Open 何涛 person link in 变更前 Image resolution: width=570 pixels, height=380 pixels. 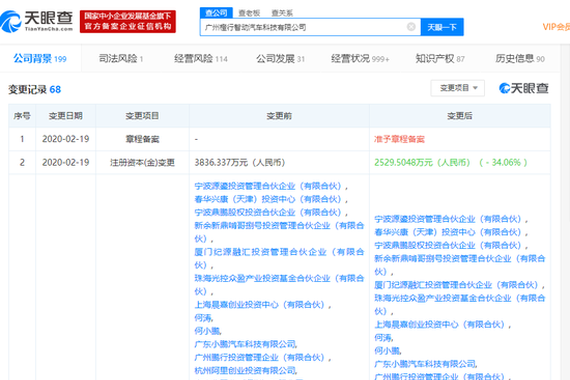(x=203, y=318)
